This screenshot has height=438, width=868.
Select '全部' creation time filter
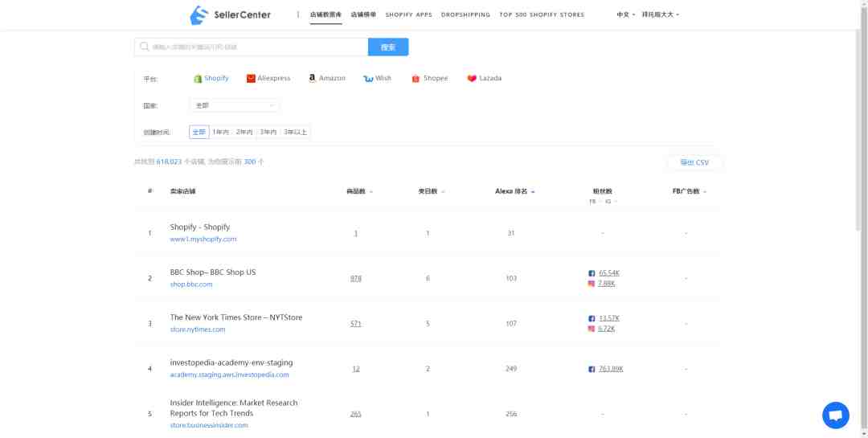click(x=199, y=133)
